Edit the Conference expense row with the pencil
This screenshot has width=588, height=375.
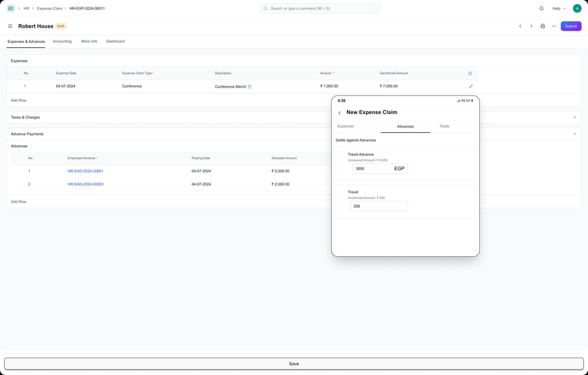pos(471,86)
